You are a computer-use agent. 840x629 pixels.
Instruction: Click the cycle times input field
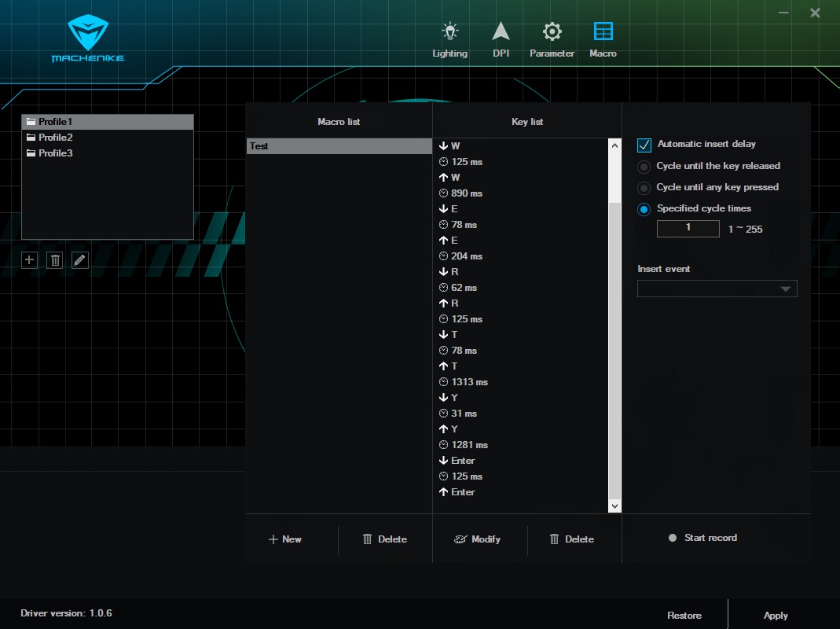[x=688, y=229]
